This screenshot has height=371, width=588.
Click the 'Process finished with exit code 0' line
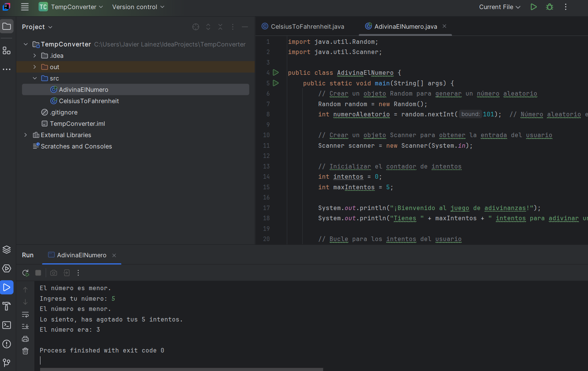coord(102,351)
